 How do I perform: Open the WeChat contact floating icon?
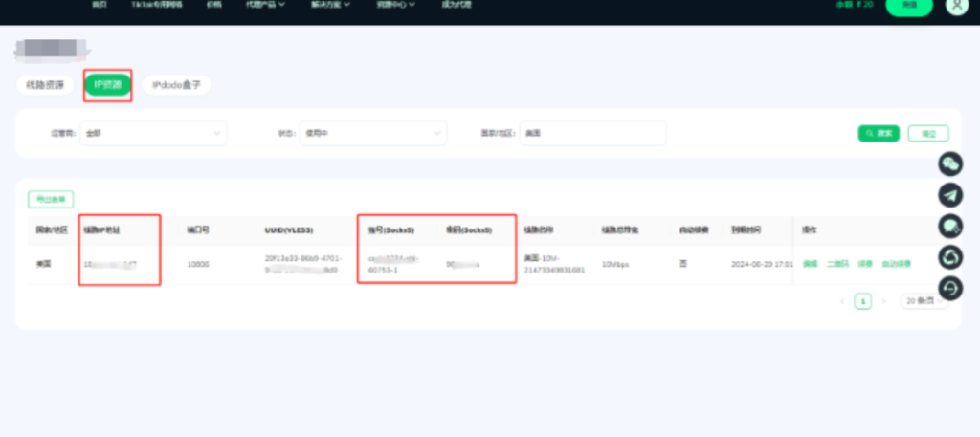(950, 164)
